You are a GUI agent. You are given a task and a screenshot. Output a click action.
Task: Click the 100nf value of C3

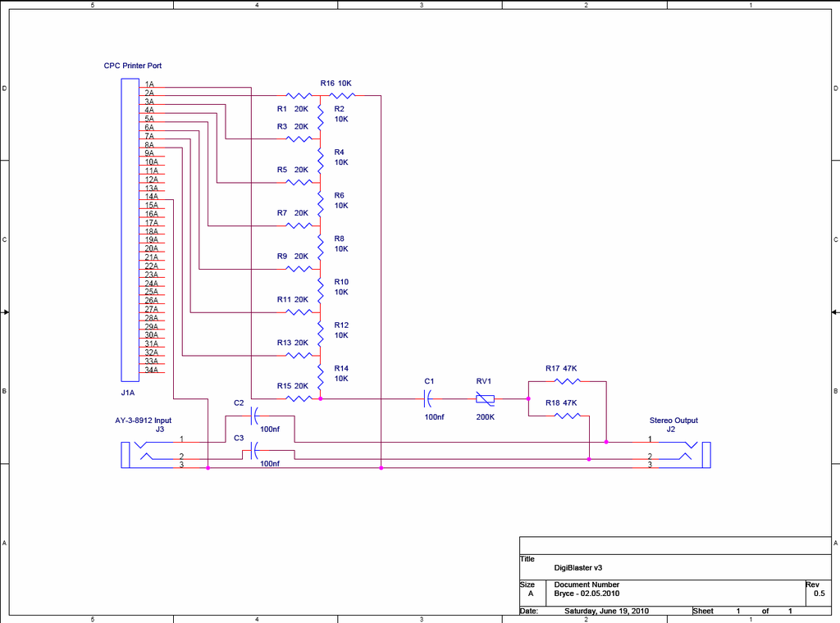click(x=270, y=463)
